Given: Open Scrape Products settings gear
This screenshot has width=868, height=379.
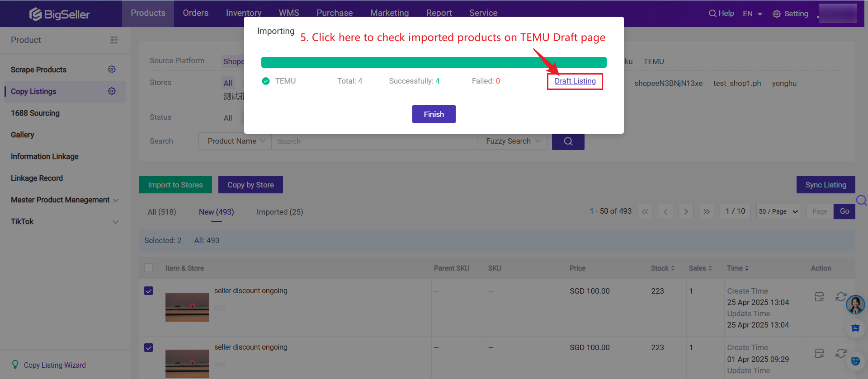Looking at the screenshot, I should [112, 70].
